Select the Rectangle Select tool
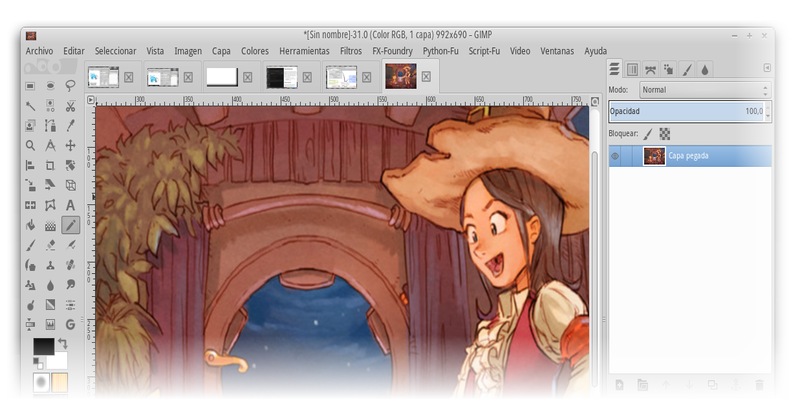The image size is (800, 400). (30, 86)
